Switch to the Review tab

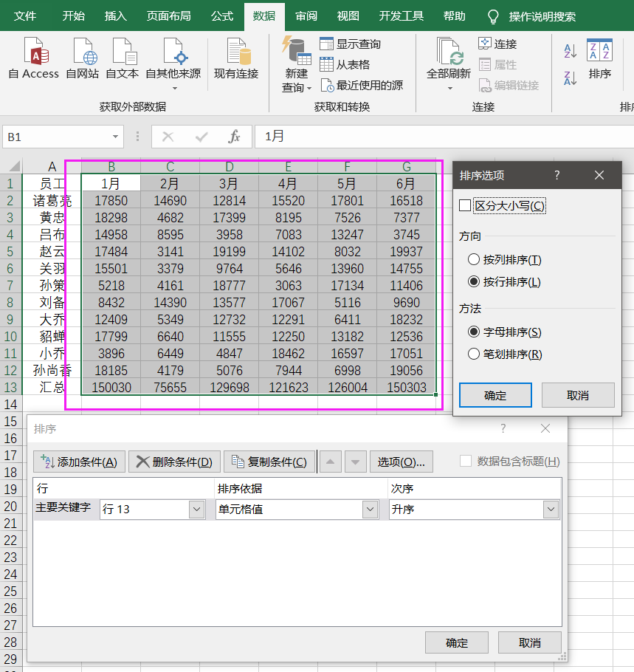tap(306, 16)
